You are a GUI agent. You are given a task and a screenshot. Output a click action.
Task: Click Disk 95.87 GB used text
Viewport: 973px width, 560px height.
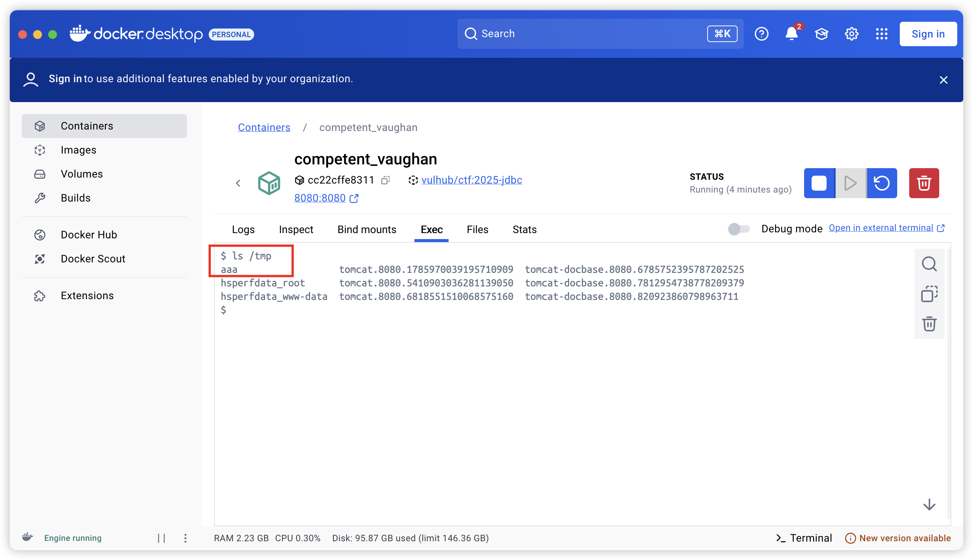click(x=410, y=538)
